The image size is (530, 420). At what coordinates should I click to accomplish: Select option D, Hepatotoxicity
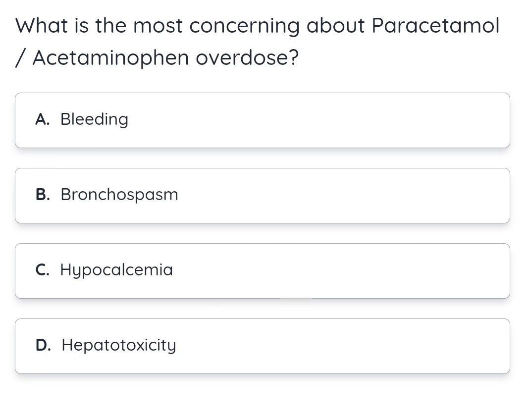click(262, 346)
